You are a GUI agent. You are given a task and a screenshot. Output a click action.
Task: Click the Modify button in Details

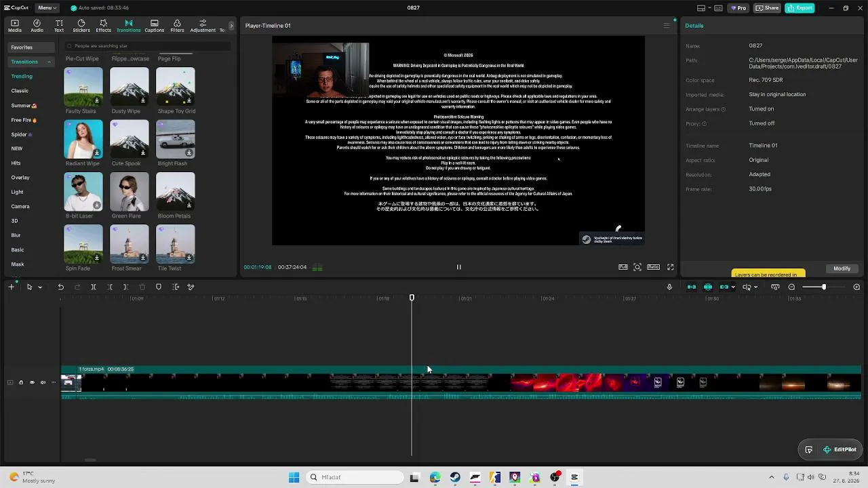click(x=842, y=268)
